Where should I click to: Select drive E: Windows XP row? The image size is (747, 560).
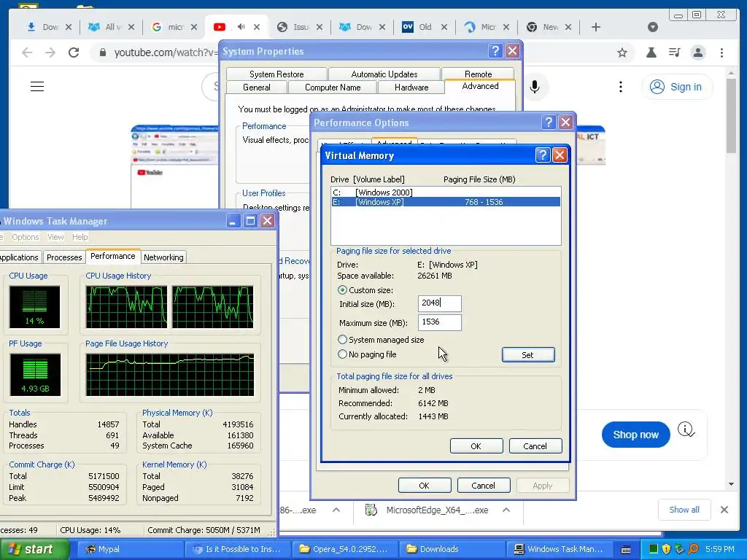446,202
